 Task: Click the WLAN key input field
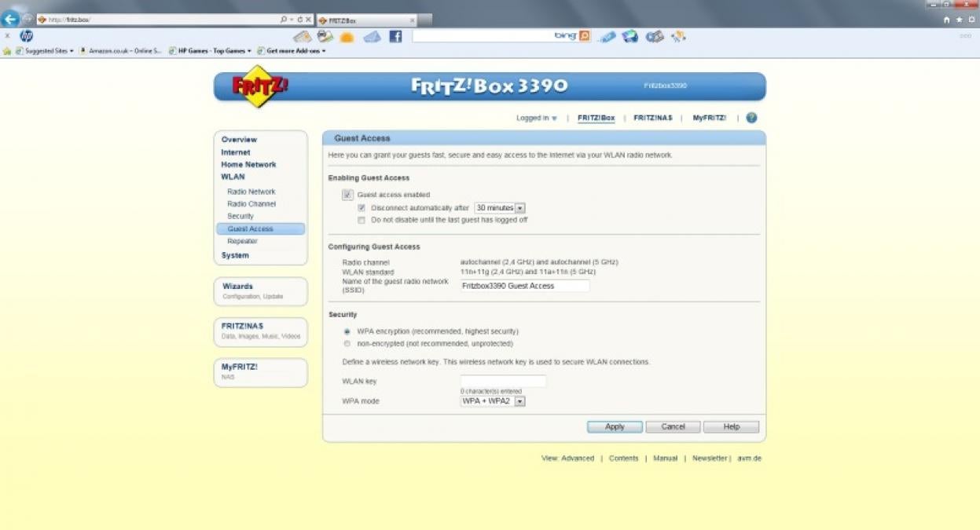point(503,382)
